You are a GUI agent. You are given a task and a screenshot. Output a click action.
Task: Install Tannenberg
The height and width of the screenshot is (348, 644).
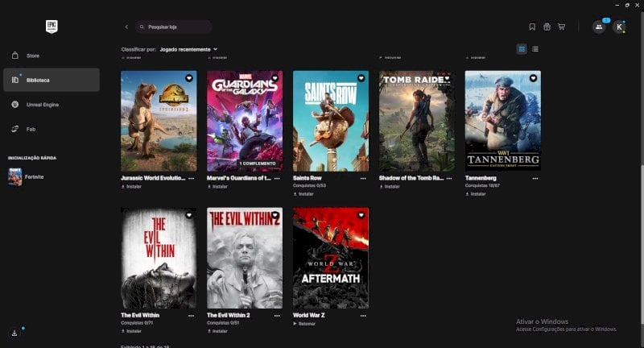point(476,194)
